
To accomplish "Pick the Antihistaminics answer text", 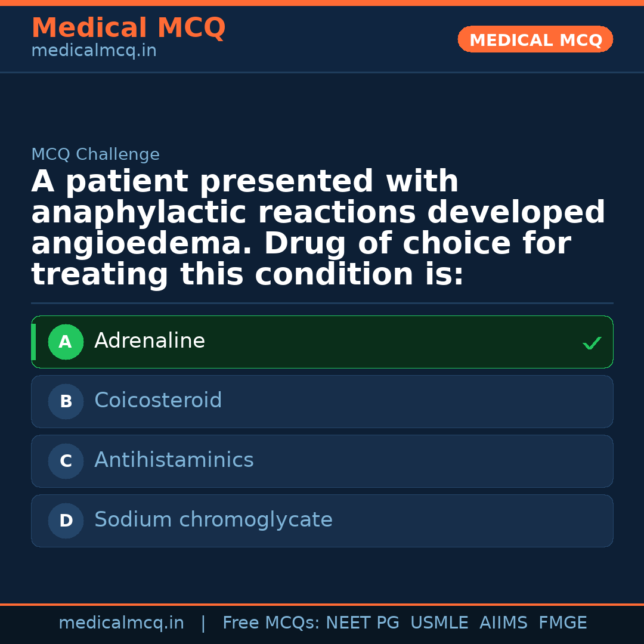I will pyautogui.click(x=174, y=460).
